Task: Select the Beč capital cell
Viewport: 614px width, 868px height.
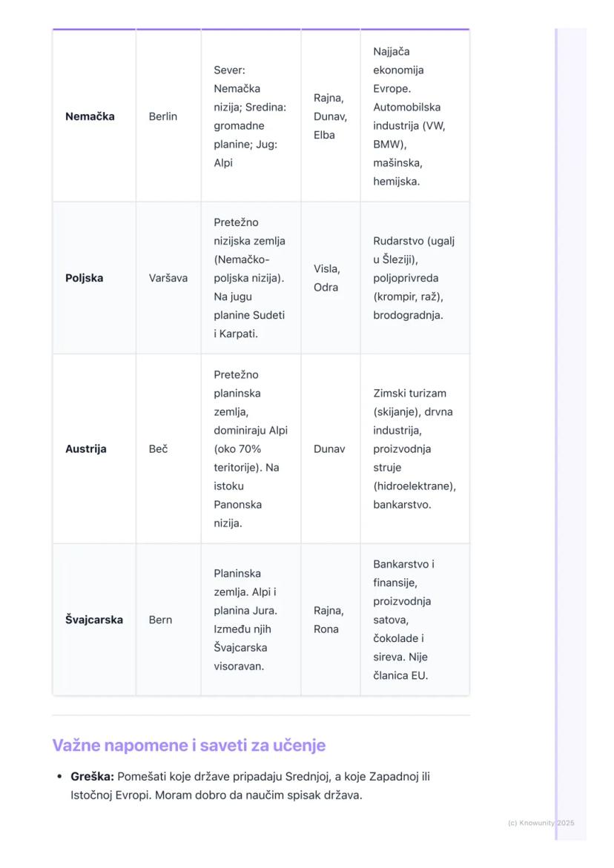Action: pyautogui.click(x=158, y=448)
